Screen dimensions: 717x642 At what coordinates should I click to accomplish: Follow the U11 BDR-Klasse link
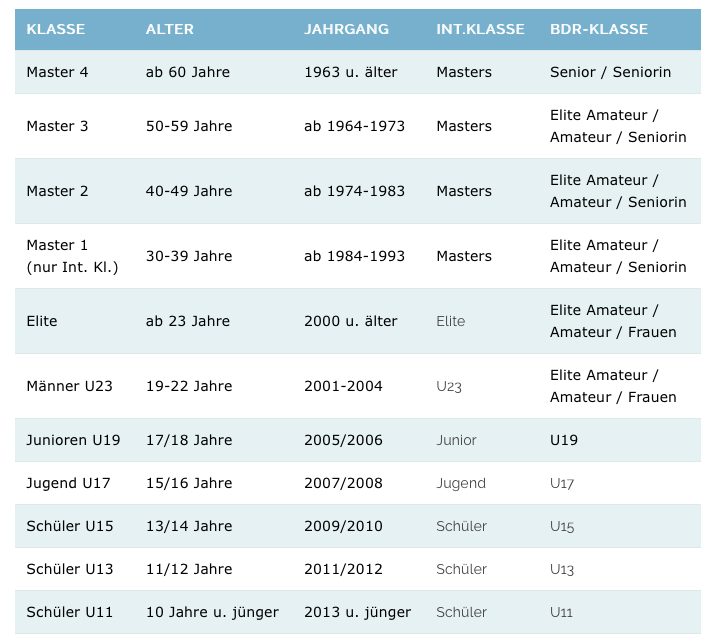tap(562, 612)
